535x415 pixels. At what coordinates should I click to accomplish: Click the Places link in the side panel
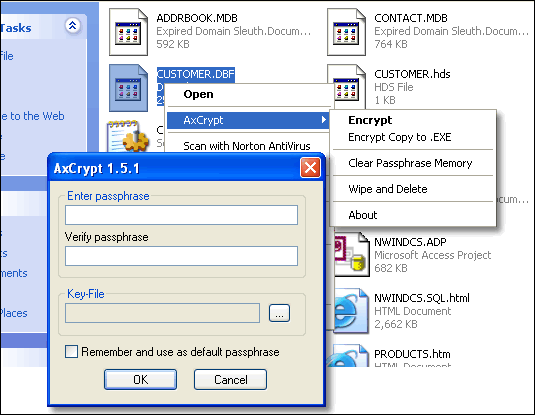14,313
